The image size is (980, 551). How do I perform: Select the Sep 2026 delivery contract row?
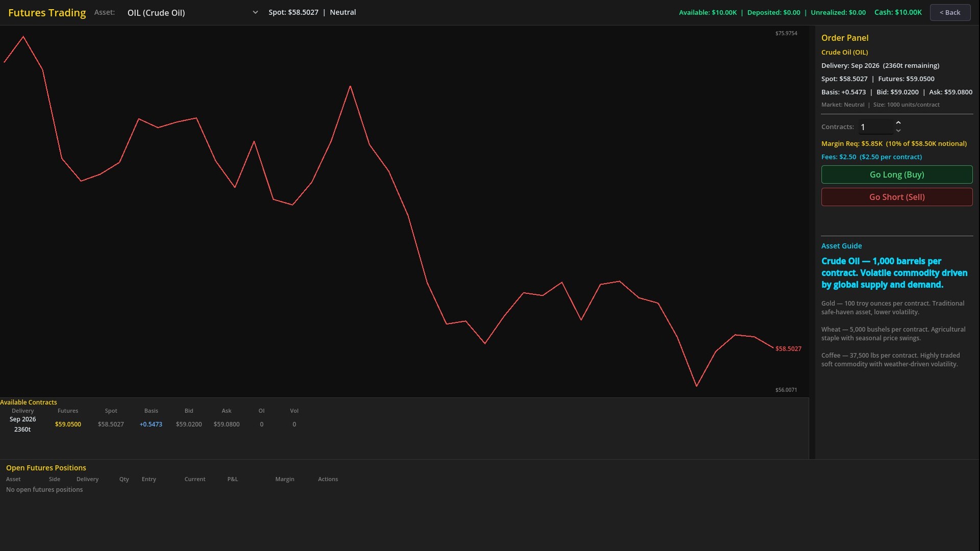point(22,424)
